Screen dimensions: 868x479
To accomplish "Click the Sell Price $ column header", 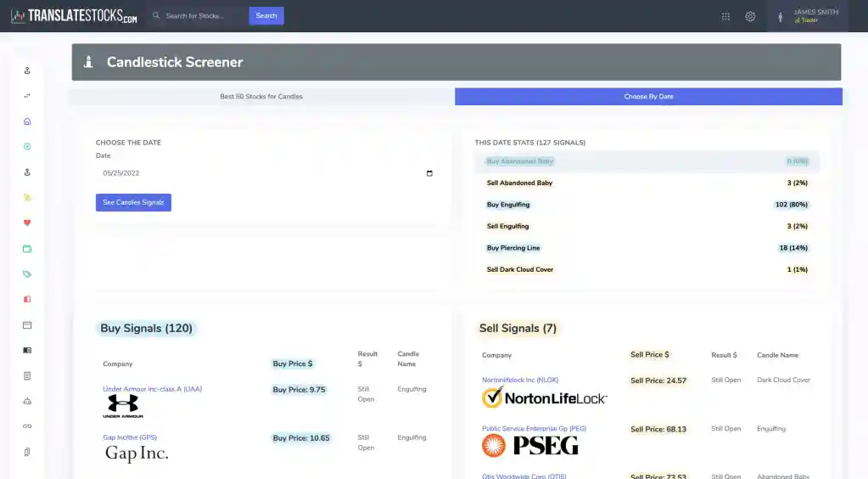I will click(x=649, y=354).
